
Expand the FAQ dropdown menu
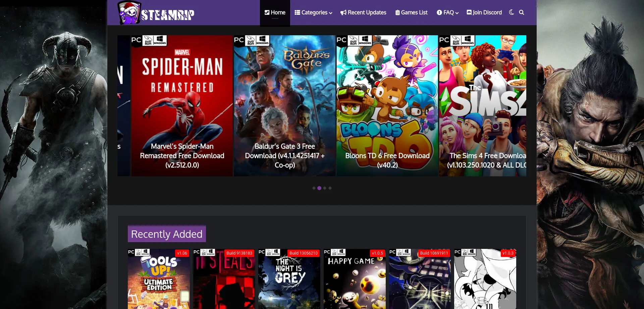[447, 12]
